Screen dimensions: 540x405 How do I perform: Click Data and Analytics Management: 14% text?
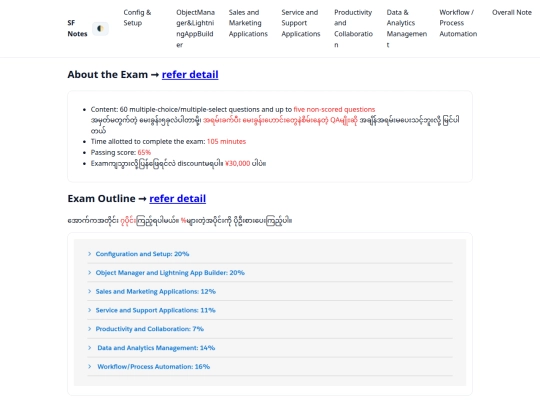156,348
